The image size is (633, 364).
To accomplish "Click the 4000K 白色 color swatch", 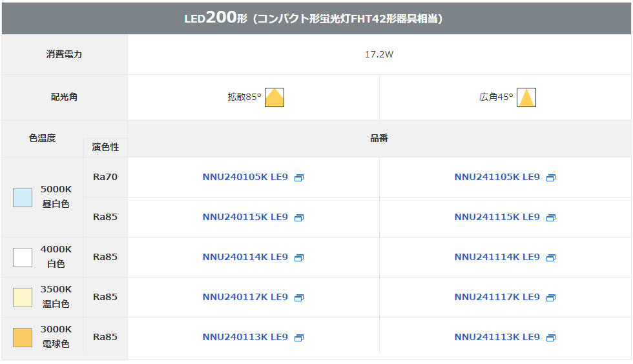I will [23, 257].
